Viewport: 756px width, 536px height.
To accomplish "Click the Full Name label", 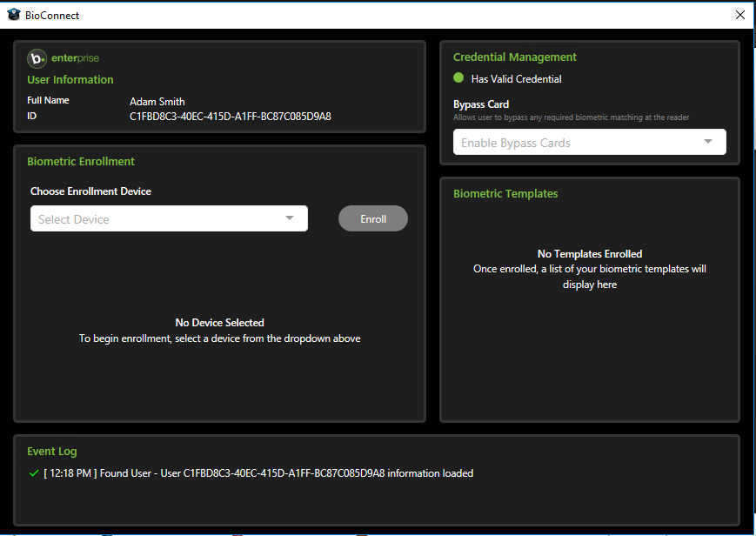I will (x=48, y=100).
